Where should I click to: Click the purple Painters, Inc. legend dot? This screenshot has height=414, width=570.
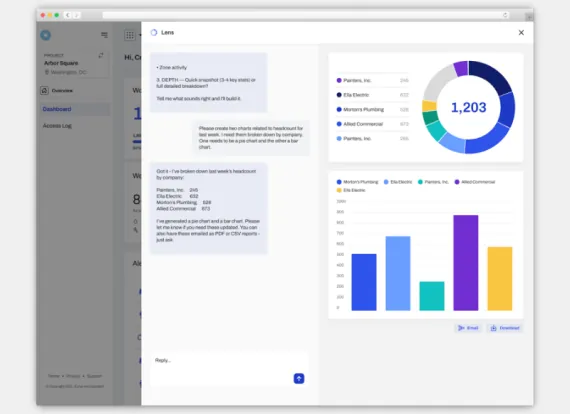pos(339,80)
